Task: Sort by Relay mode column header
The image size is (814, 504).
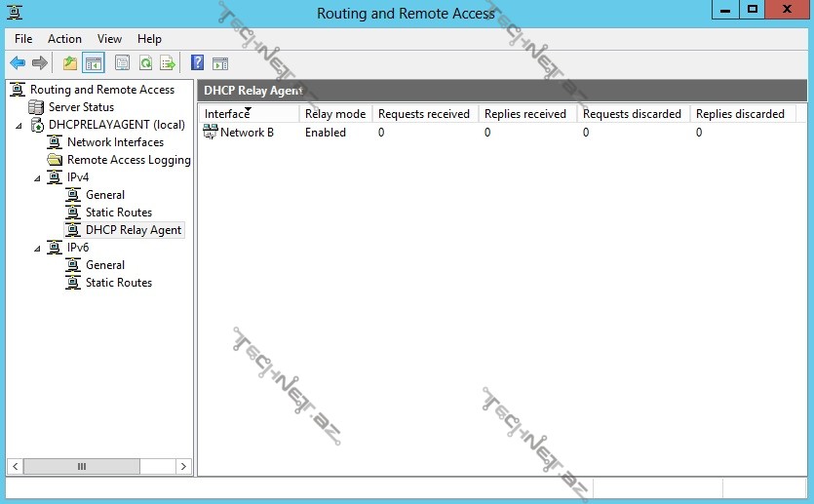Action: pos(334,114)
